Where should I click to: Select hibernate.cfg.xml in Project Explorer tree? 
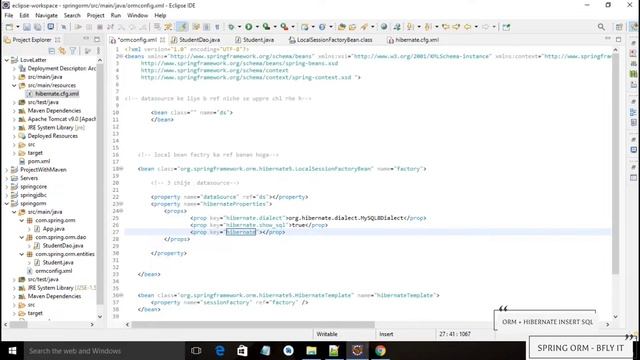point(57,94)
